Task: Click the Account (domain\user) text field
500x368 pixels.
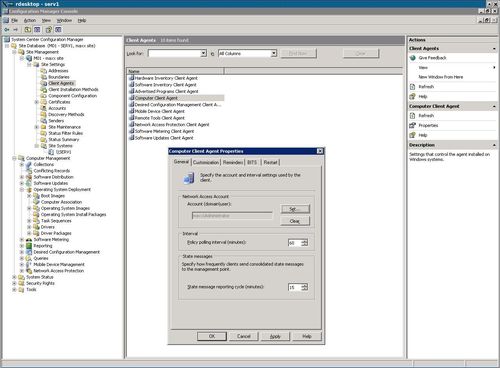Action: click(232, 216)
